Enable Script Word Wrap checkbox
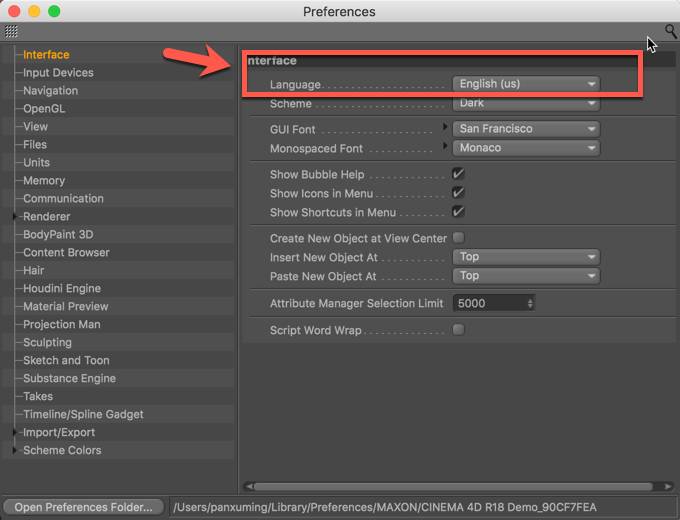 [x=458, y=330]
